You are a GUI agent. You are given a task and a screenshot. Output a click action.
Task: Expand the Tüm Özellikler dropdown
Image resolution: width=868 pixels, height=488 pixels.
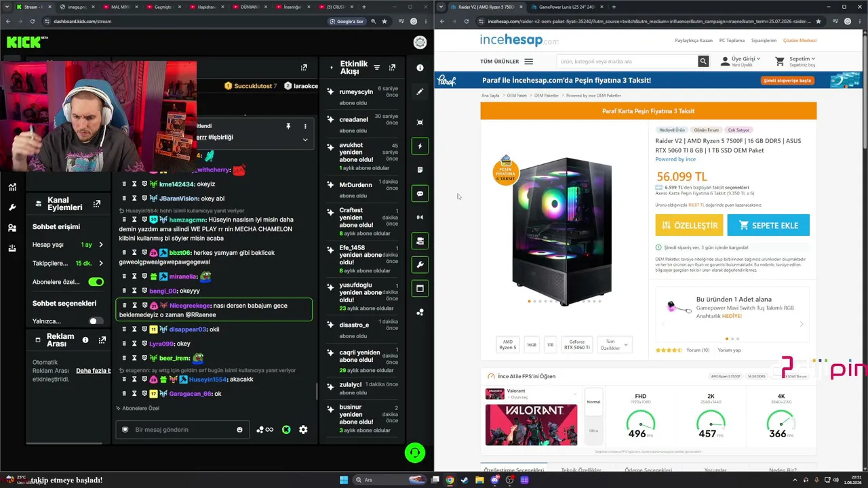614,345
